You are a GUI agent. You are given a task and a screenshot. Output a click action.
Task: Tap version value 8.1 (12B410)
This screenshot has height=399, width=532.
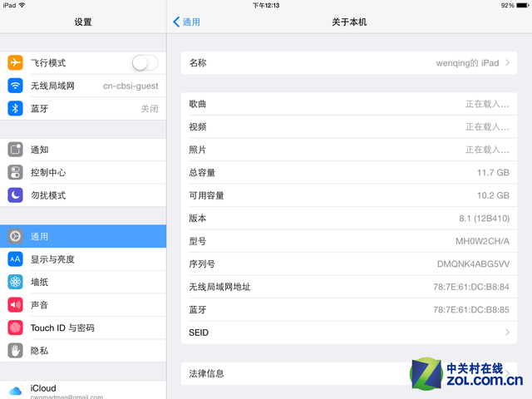[x=484, y=218]
